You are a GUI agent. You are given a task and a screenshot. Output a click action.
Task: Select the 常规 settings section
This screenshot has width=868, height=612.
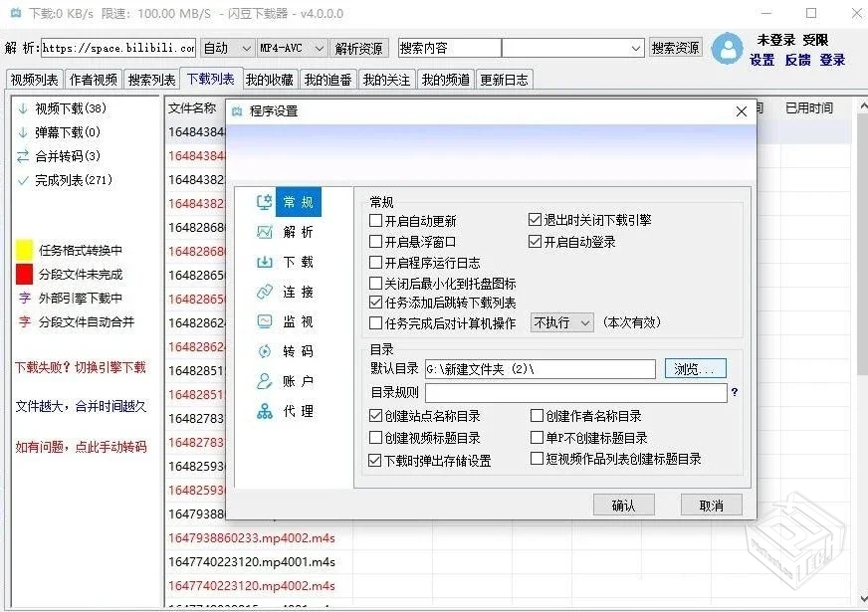298,202
